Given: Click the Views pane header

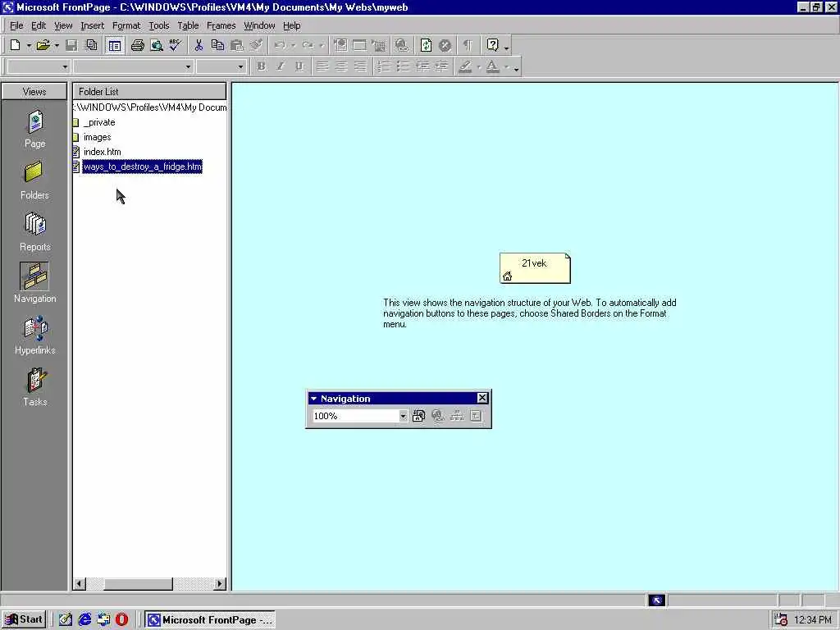Looking at the screenshot, I should [34, 92].
